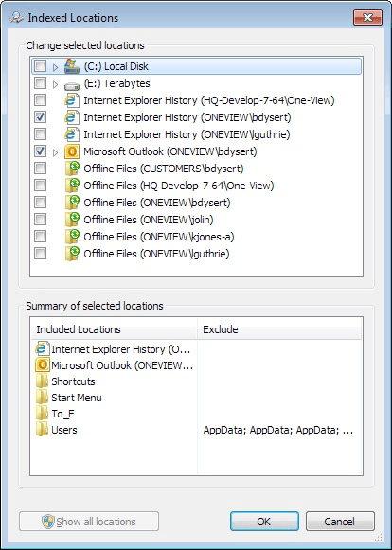Screen dimensions: 392x550
Task: Click Offline Files icon for ONEVIEW\bdysert
Action: [72, 203]
